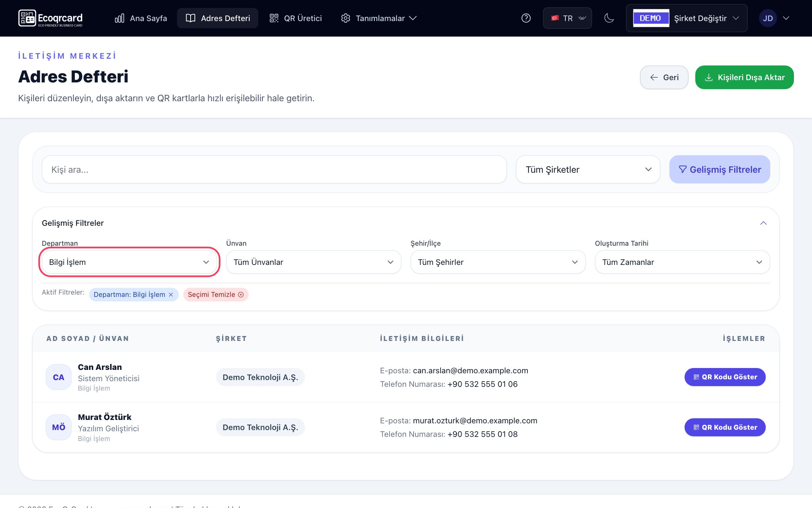Click Murat Öztürk's Demo Teknoloji A.Ş. badge
812x508 pixels.
[260, 427]
